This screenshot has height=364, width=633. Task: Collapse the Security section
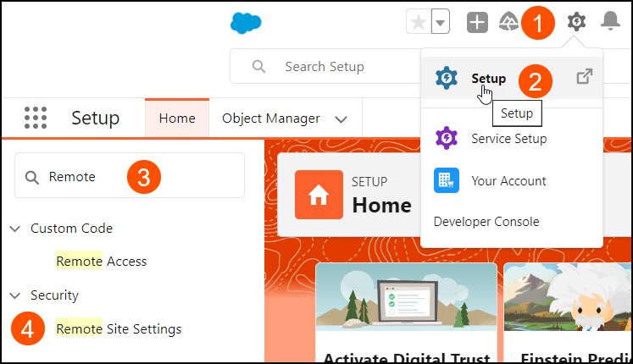pos(15,296)
